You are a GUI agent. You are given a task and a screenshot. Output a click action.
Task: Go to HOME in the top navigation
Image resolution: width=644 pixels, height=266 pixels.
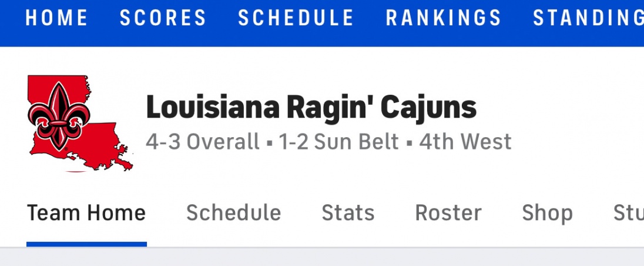point(56,18)
